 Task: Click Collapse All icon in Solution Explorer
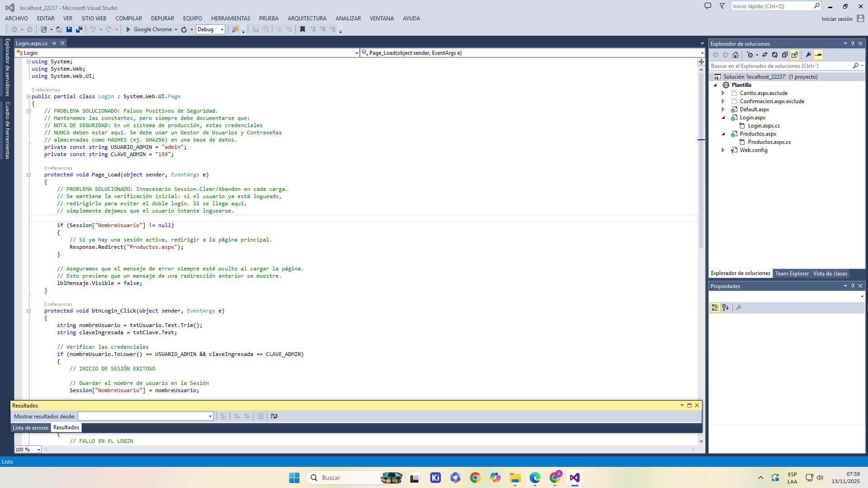[785, 55]
